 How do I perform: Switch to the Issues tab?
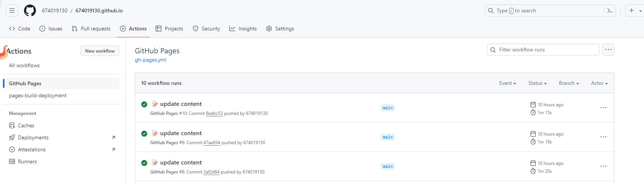pos(51,29)
